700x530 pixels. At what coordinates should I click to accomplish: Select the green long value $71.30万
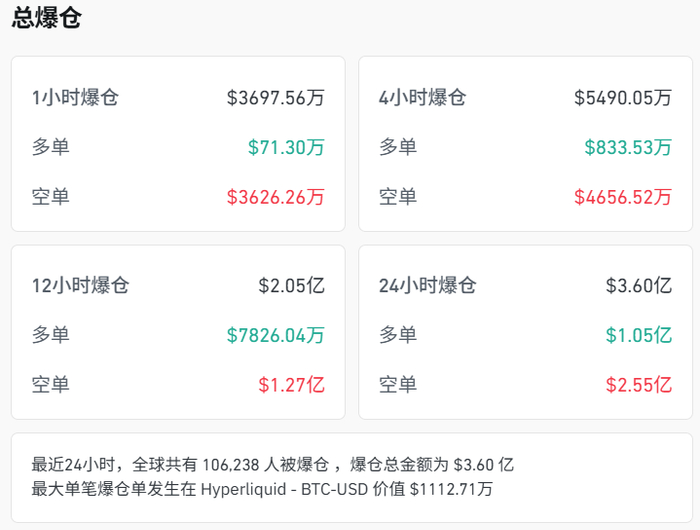coord(286,147)
